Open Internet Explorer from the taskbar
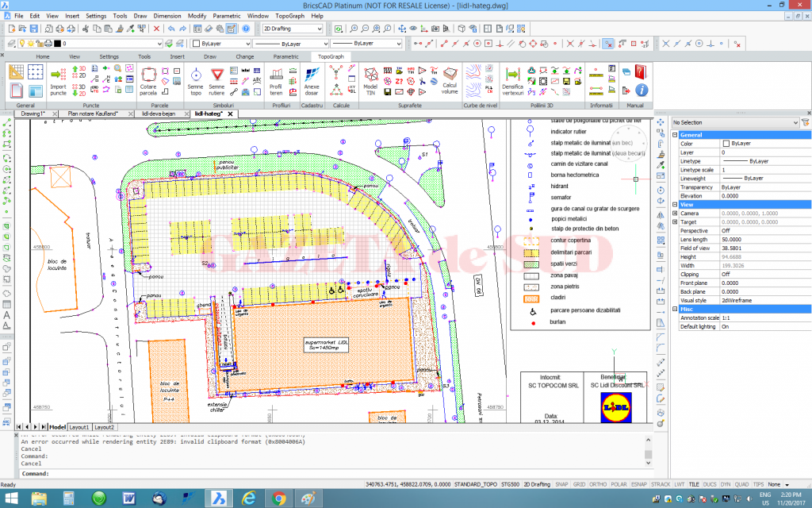Image resolution: width=812 pixels, height=508 pixels. (249, 498)
